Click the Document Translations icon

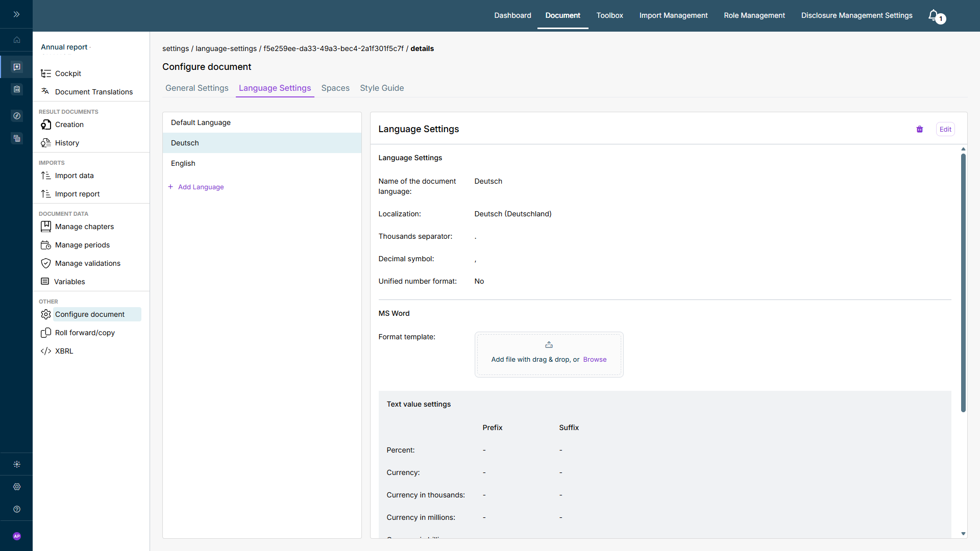[x=46, y=92]
